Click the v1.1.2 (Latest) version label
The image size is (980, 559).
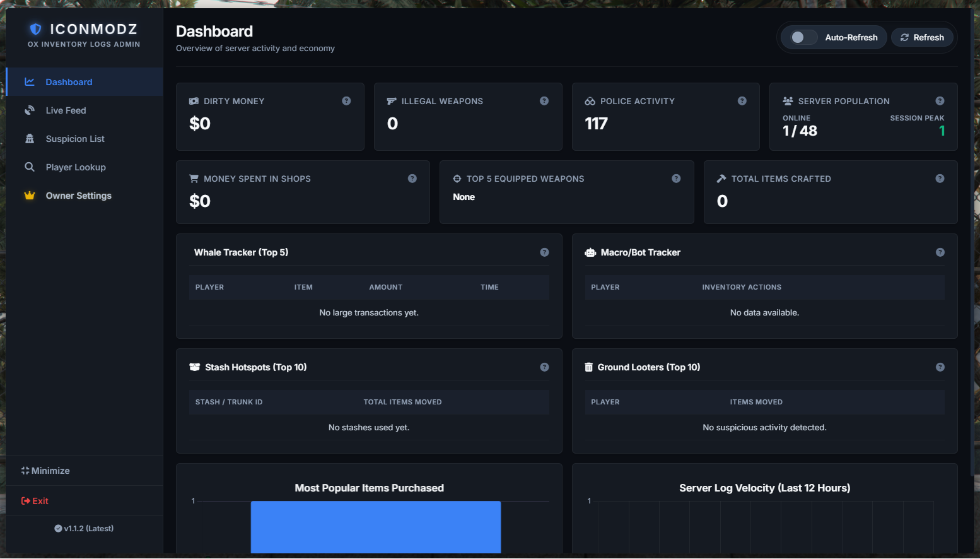tap(84, 529)
